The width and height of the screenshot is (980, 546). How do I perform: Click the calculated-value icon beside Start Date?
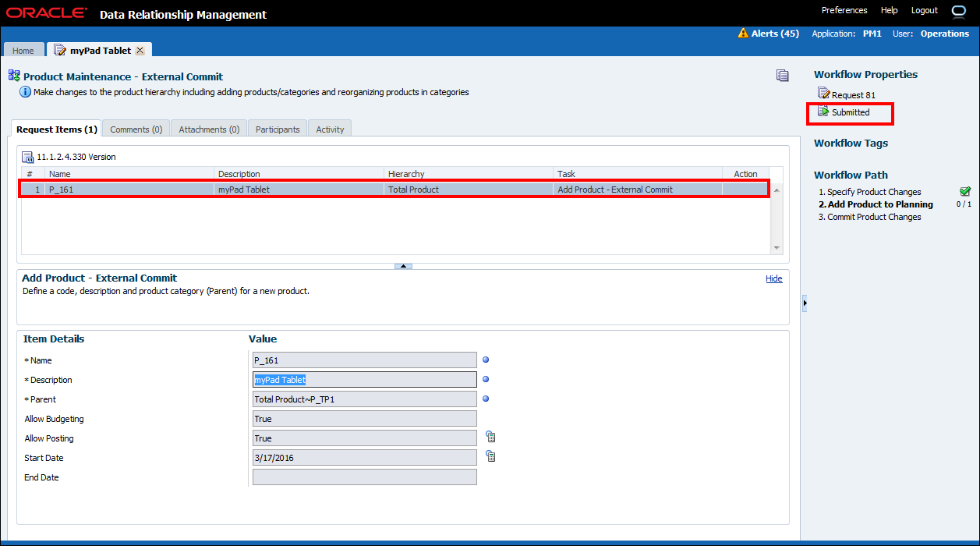(491, 457)
